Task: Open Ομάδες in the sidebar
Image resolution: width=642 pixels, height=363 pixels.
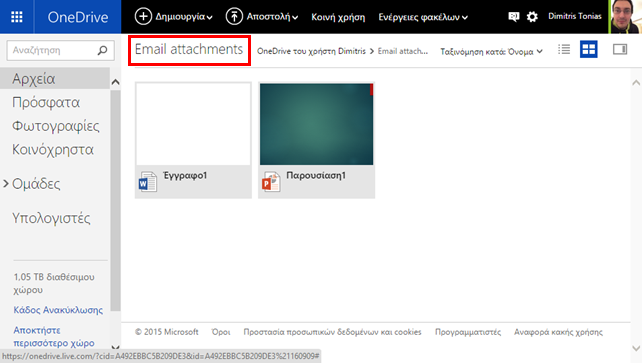Action: coord(36,184)
